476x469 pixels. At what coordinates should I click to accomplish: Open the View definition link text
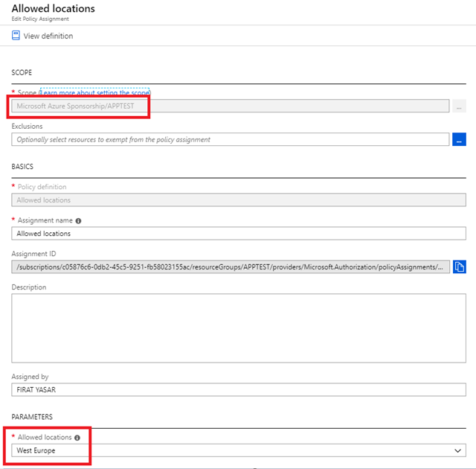[48, 36]
